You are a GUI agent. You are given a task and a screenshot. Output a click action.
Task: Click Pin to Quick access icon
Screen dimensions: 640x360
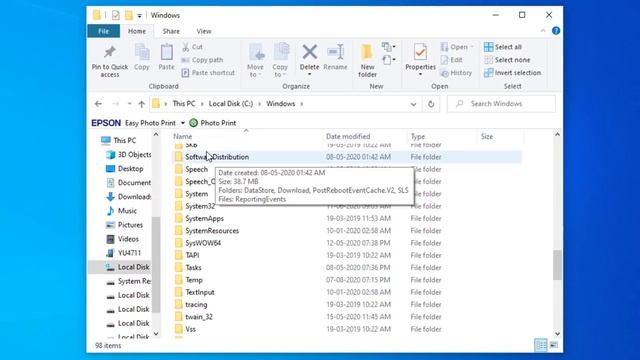109,52
